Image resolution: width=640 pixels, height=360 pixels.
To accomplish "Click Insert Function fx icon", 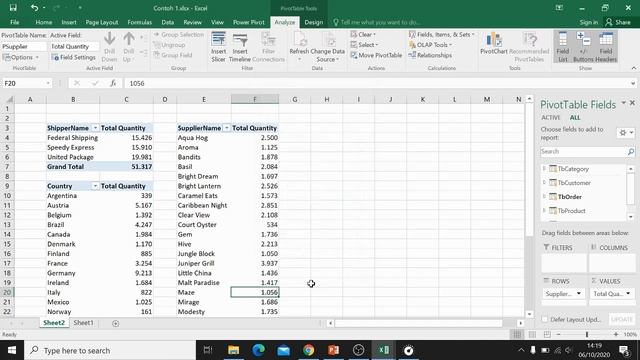I will [x=113, y=83].
